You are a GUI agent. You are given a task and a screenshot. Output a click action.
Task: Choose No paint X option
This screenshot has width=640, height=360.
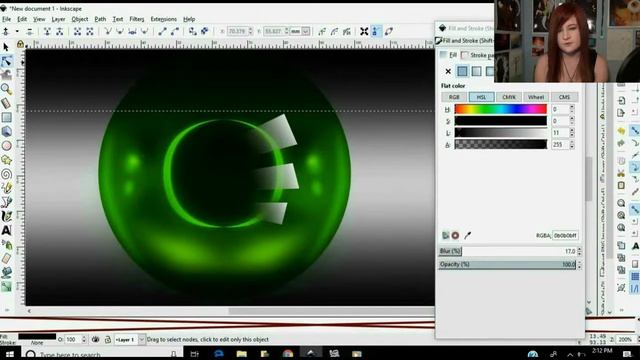(448, 71)
